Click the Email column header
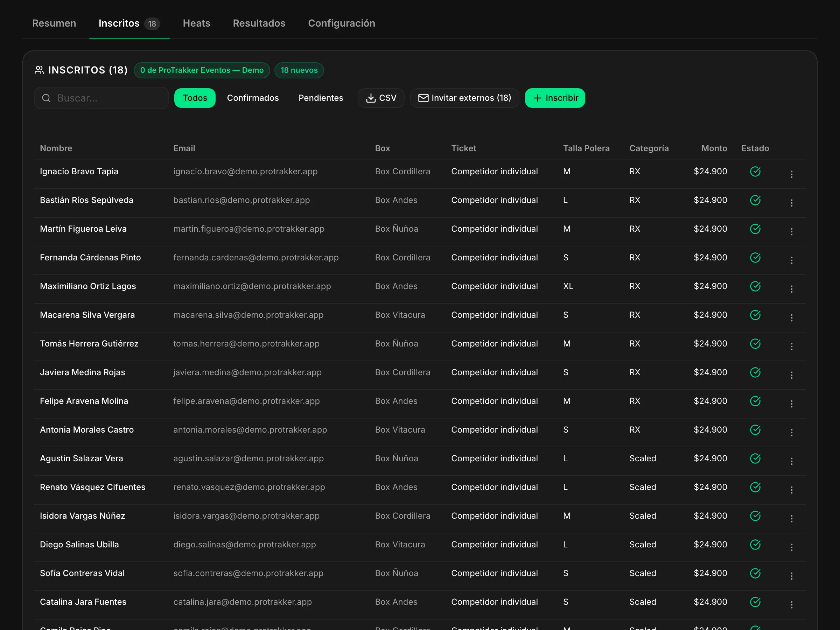The image size is (840, 630). pos(184,148)
